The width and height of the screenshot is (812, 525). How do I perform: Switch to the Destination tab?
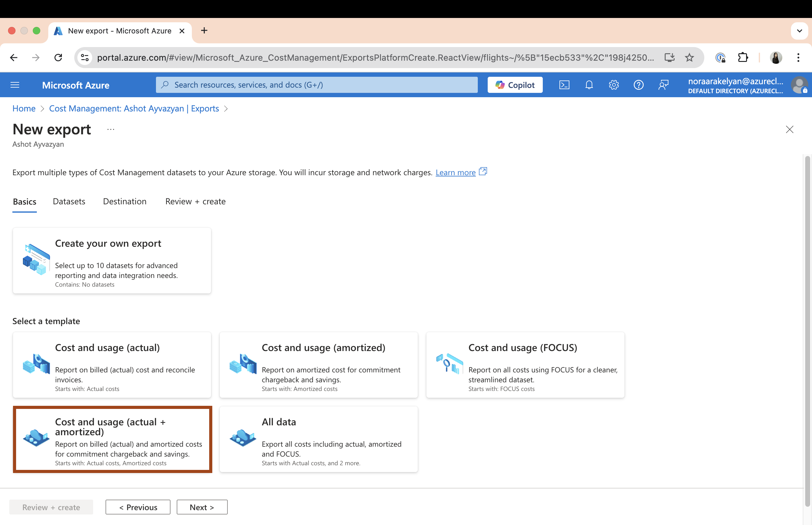tap(125, 202)
